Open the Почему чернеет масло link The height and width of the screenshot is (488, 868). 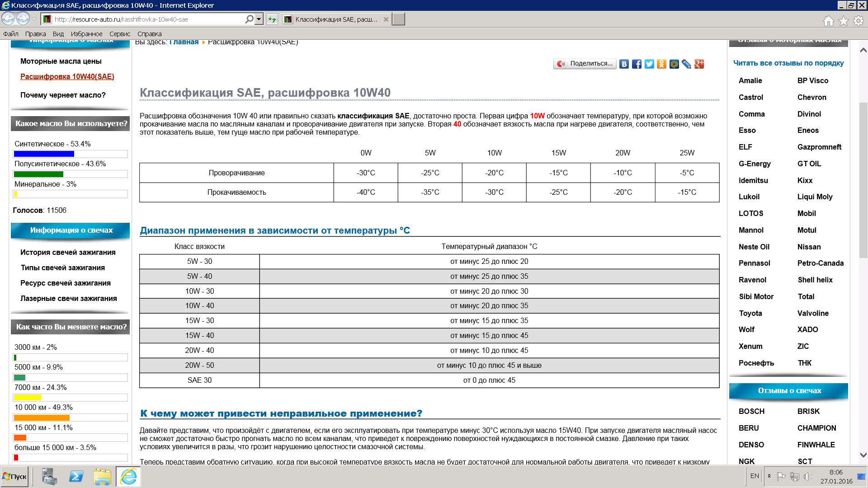click(63, 95)
